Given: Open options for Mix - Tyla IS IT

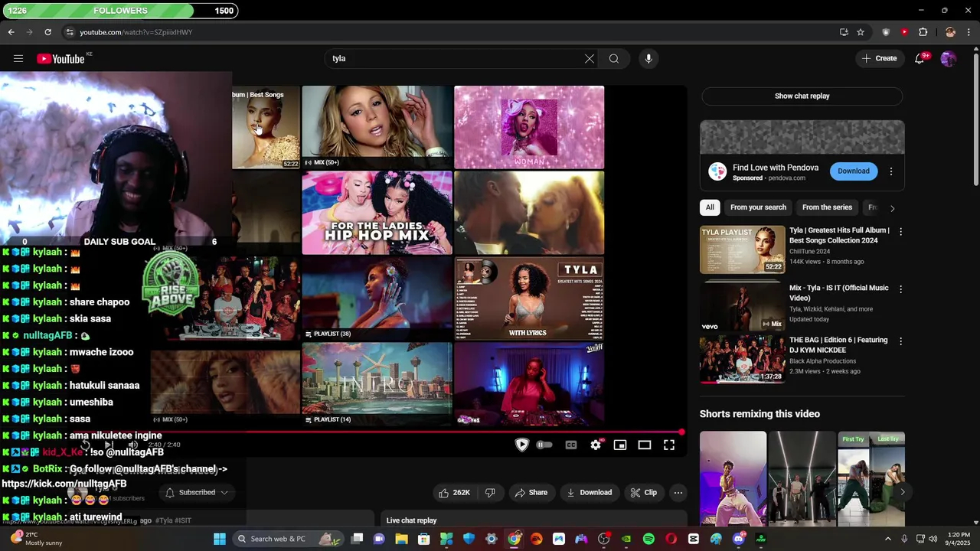Looking at the screenshot, I should [900, 289].
